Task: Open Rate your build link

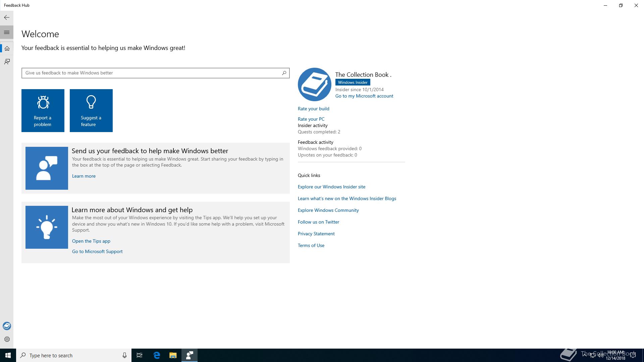Action: (x=314, y=109)
